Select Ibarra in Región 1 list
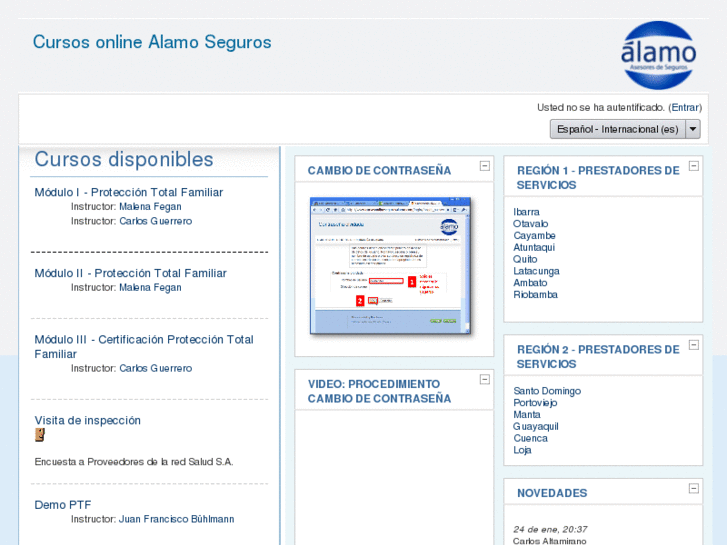This screenshot has width=727, height=545. (526, 212)
